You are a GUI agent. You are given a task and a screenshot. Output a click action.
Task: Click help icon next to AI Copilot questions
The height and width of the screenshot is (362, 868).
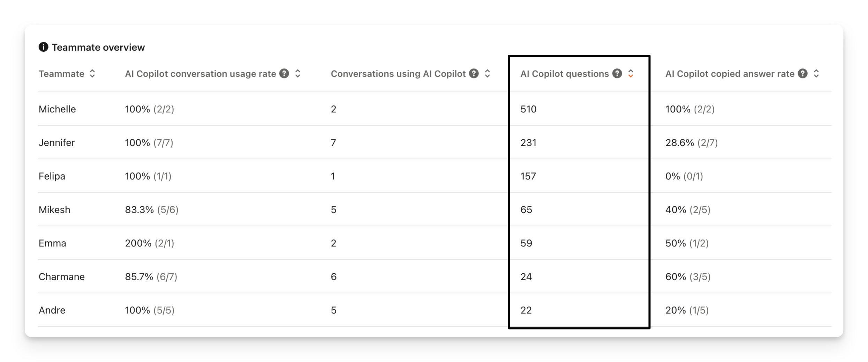click(x=617, y=74)
